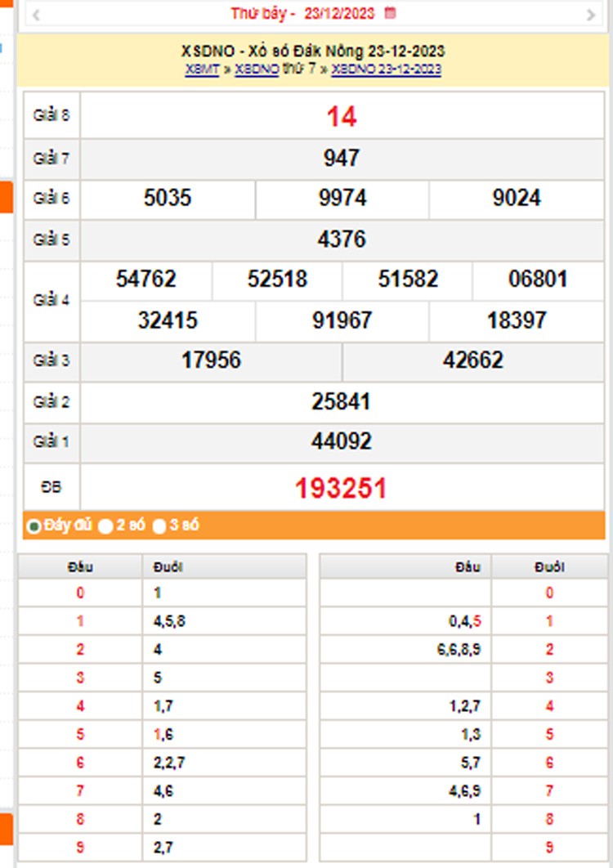Open the calendar date picker icon
The image size is (613, 868).
pyautogui.click(x=390, y=13)
